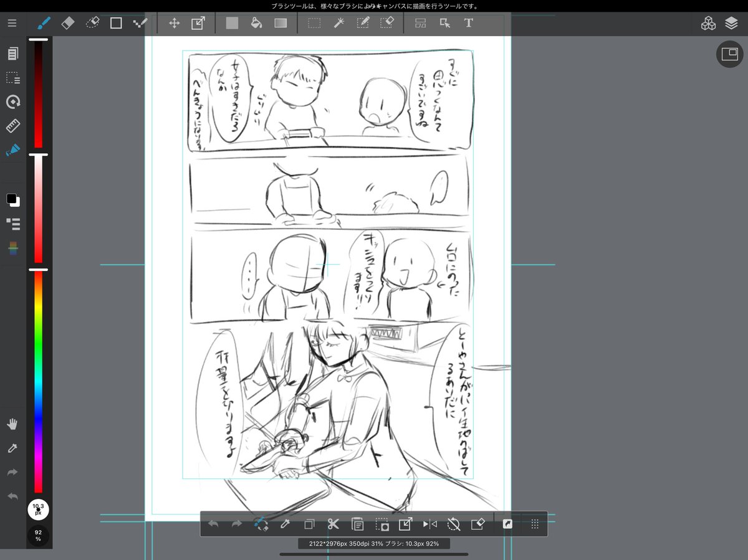Select the Brush tool
This screenshot has width=748, height=560.
[44, 24]
